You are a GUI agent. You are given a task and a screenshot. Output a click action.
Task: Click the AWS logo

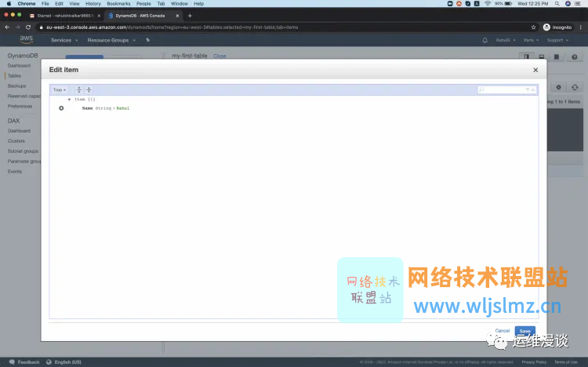tap(26, 39)
